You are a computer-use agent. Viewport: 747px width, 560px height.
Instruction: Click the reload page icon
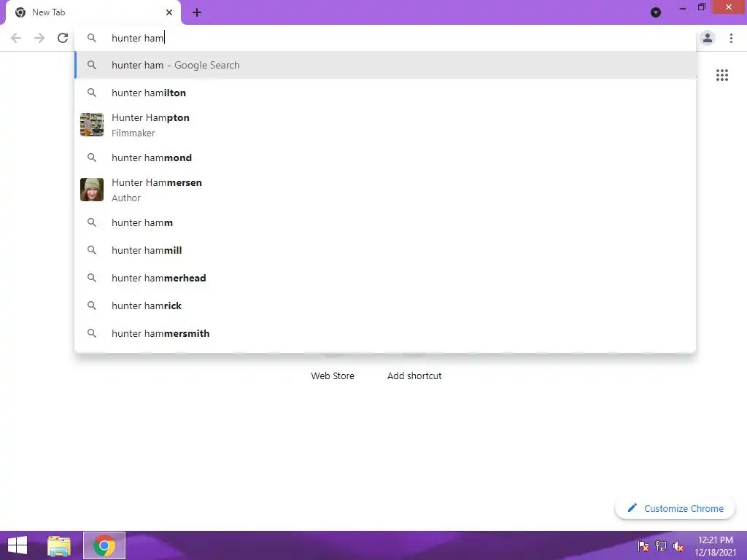(x=63, y=38)
